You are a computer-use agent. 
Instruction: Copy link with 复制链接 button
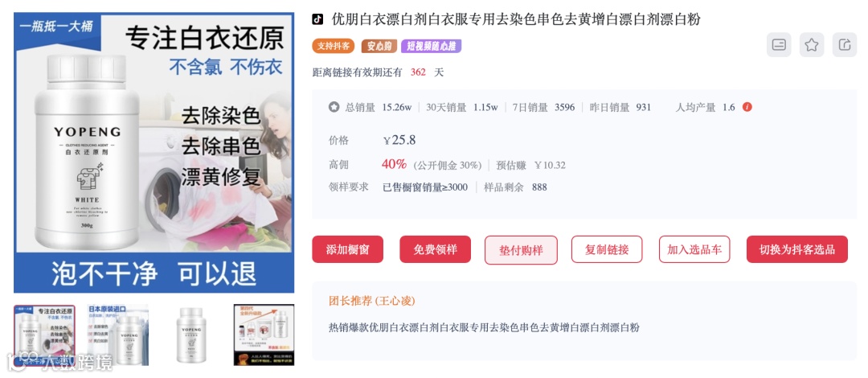607,249
